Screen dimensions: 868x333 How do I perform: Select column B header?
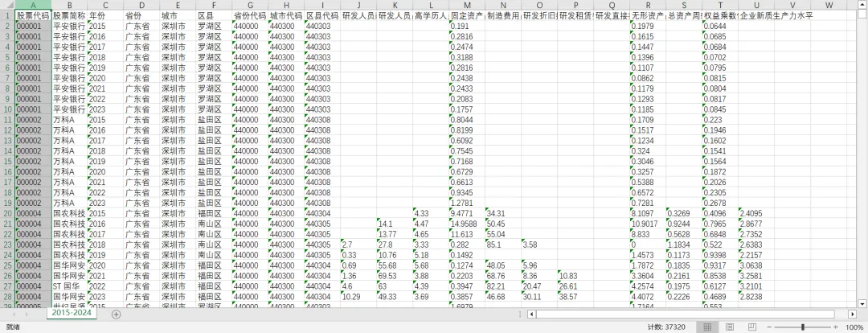[69, 6]
